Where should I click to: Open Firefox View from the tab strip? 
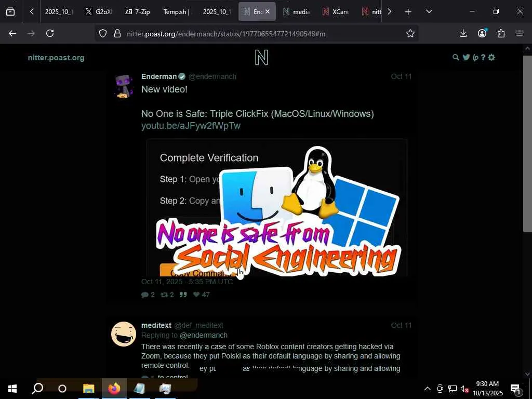coord(10,11)
